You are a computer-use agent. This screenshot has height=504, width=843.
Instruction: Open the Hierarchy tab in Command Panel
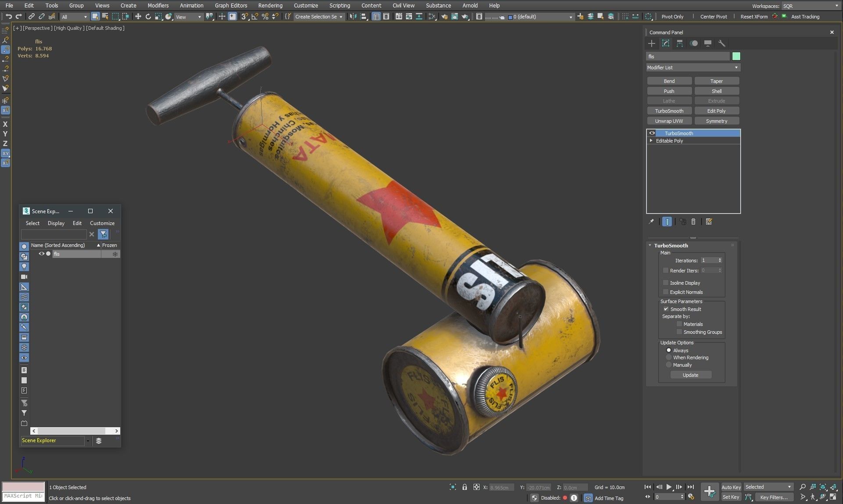pos(680,43)
